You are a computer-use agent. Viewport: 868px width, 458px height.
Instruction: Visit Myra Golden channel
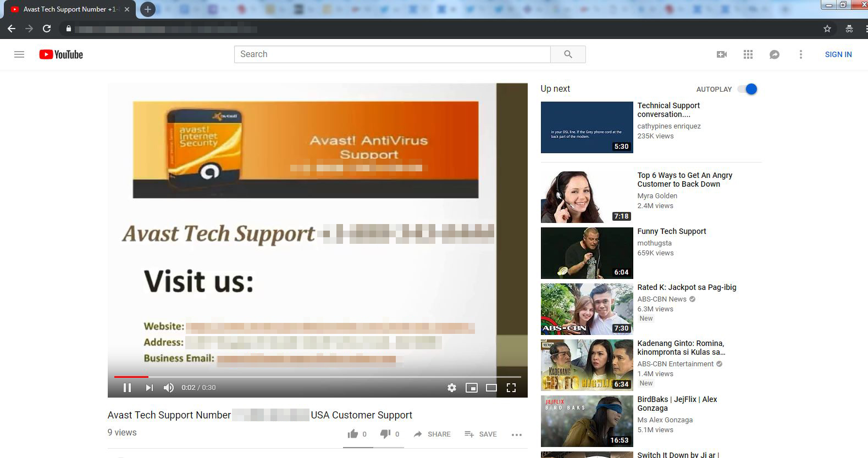pyautogui.click(x=657, y=196)
